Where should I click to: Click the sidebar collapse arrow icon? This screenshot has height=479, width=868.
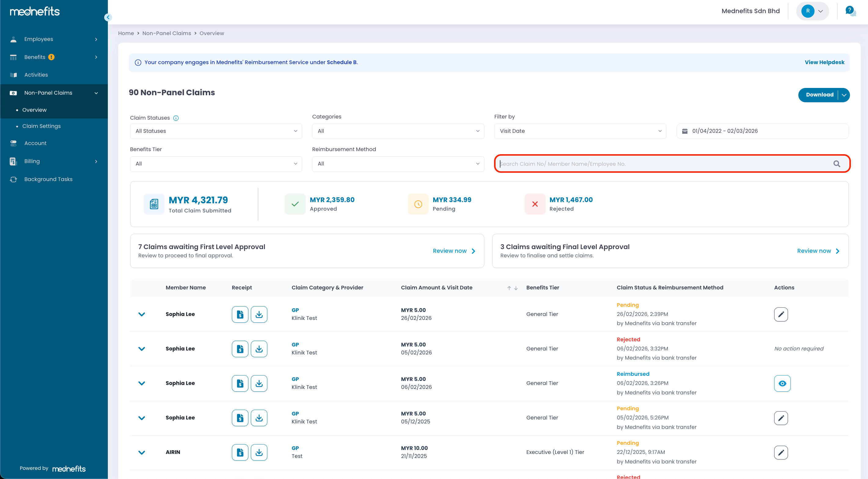(x=108, y=17)
